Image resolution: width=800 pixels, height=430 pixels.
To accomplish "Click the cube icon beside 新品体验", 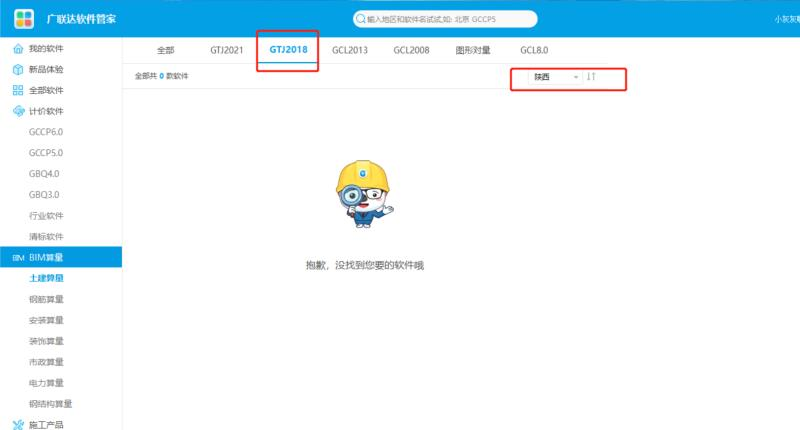I will click(18, 69).
